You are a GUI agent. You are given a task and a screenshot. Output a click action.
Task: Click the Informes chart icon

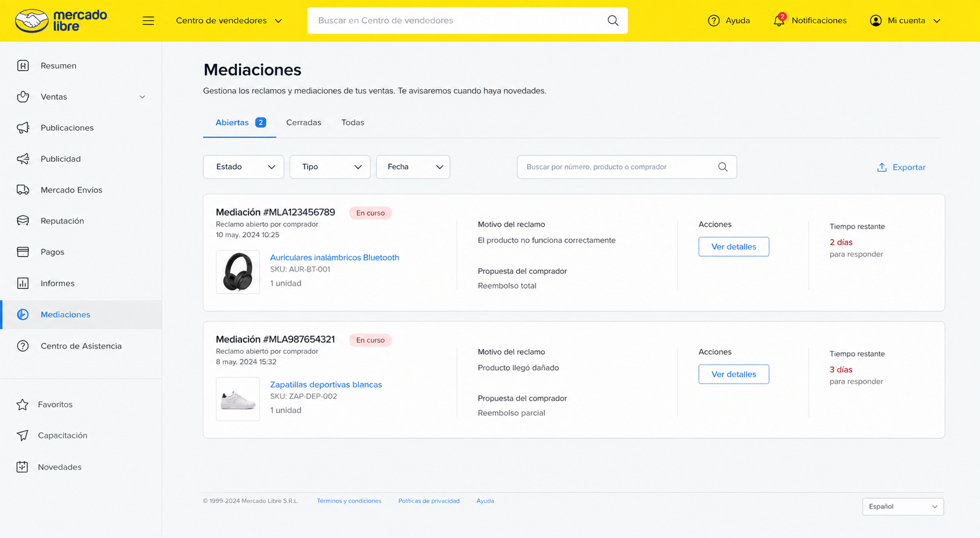coord(23,283)
